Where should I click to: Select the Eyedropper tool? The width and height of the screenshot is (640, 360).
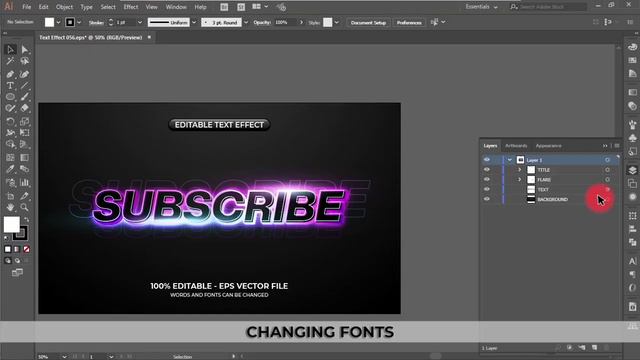10,169
